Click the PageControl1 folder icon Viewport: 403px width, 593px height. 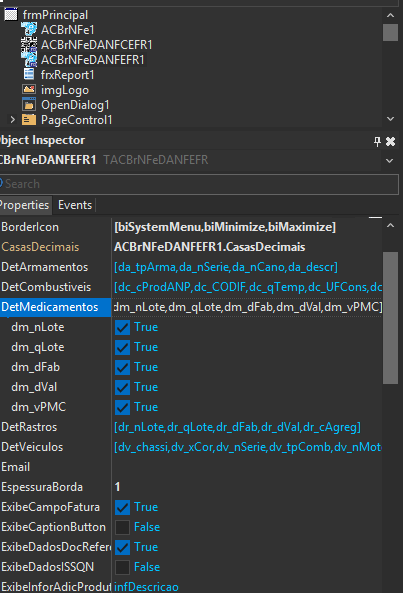(x=29, y=120)
